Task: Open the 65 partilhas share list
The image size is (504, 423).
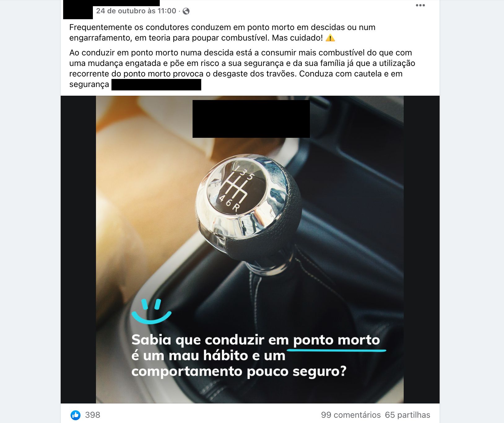Action: [x=407, y=415]
